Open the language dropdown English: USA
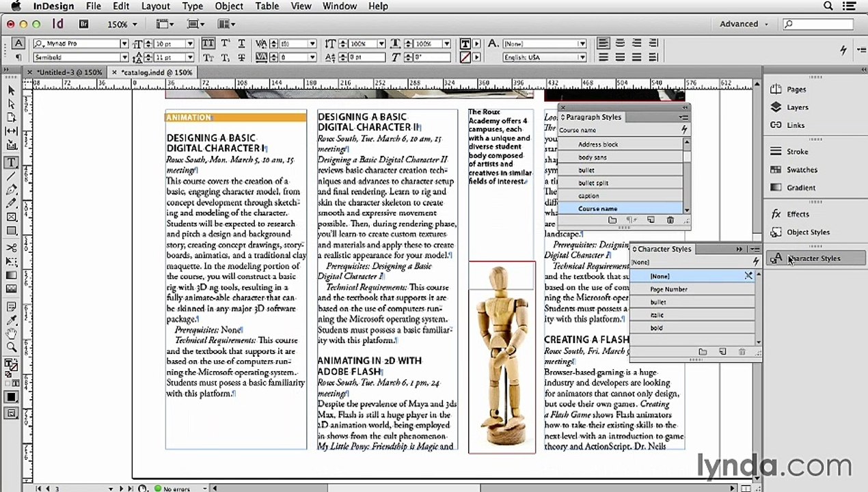 (582, 58)
